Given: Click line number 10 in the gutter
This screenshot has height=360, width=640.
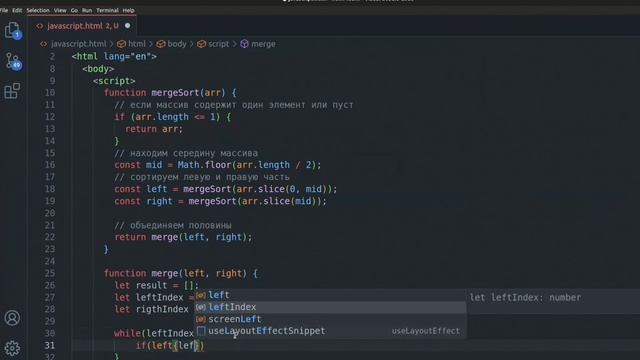Looking at the screenshot, I should [50, 93].
